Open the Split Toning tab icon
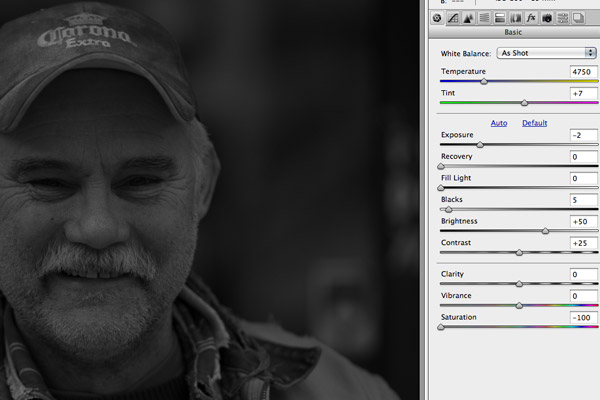Screen dimensions: 600x400 [x=500, y=18]
